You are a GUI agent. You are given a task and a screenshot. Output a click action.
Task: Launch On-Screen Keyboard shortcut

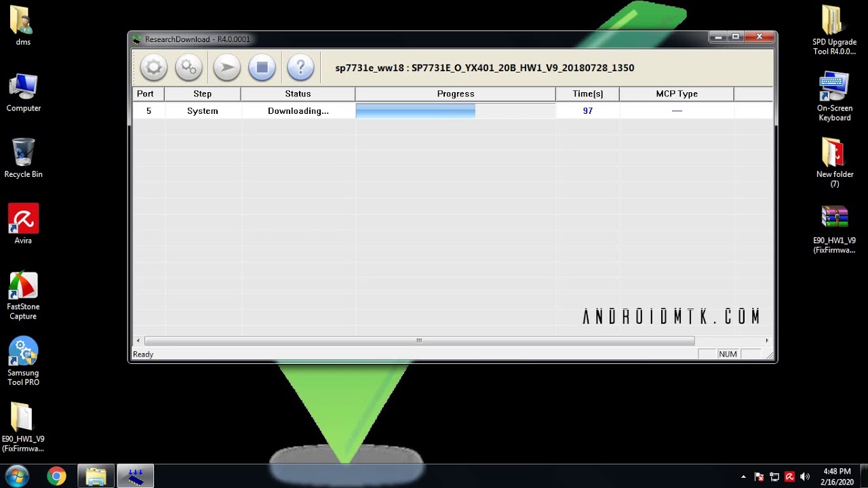click(834, 96)
